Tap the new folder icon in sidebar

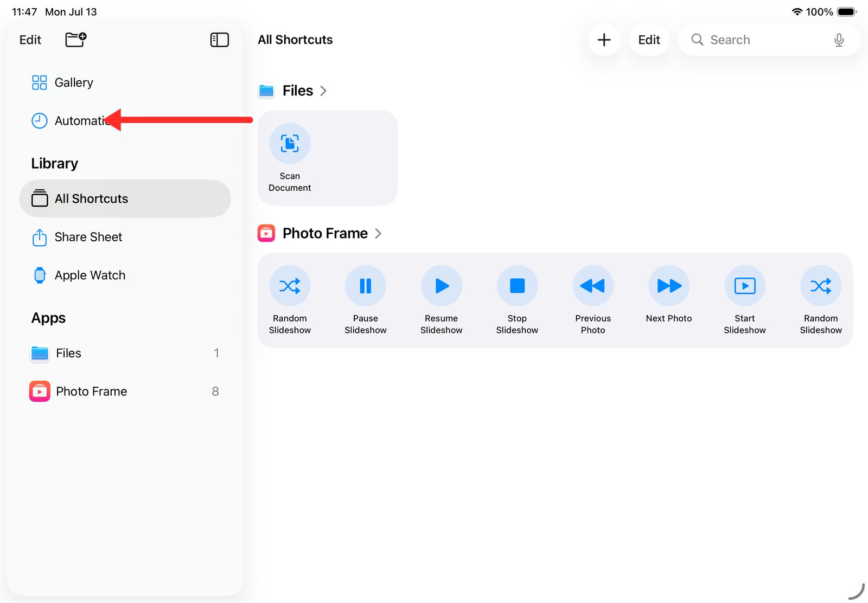click(76, 40)
